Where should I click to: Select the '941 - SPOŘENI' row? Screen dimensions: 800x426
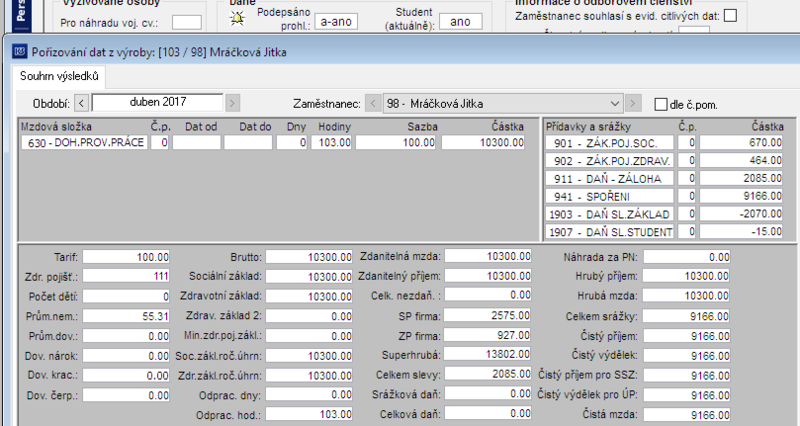click(610, 196)
